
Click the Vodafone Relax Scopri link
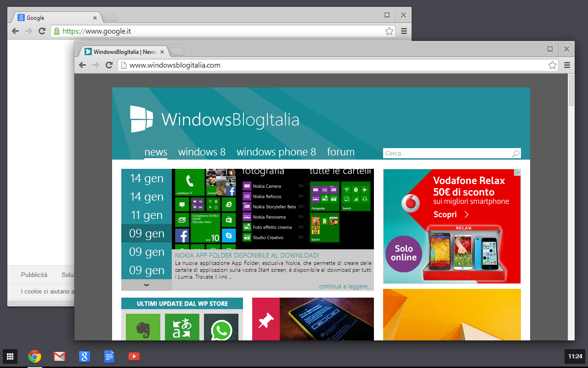point(451,214)
